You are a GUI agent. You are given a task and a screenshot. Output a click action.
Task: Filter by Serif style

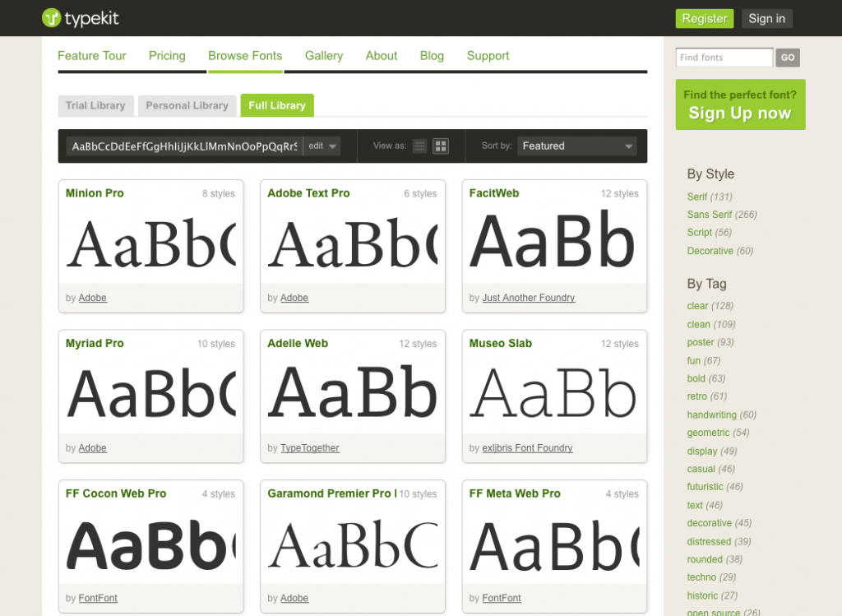[697, 197]
